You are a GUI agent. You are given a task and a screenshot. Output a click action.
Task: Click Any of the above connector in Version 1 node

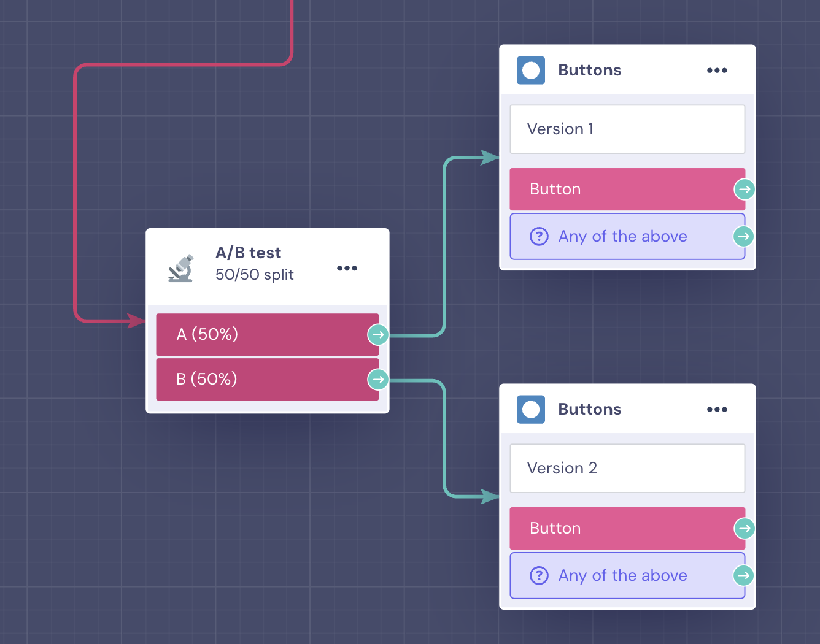[744, 236]
